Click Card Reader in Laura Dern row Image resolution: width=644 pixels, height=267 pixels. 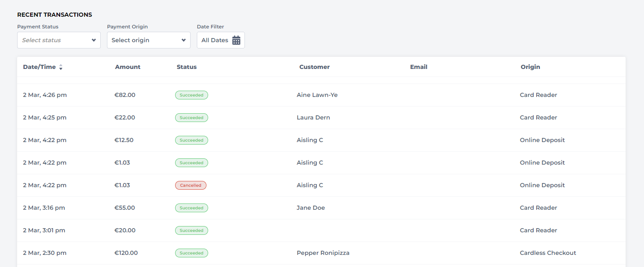[538, 117]
